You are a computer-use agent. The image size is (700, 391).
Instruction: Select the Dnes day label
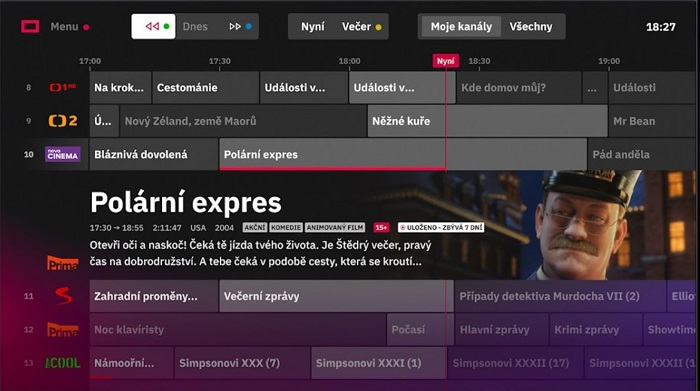(195, 27)
